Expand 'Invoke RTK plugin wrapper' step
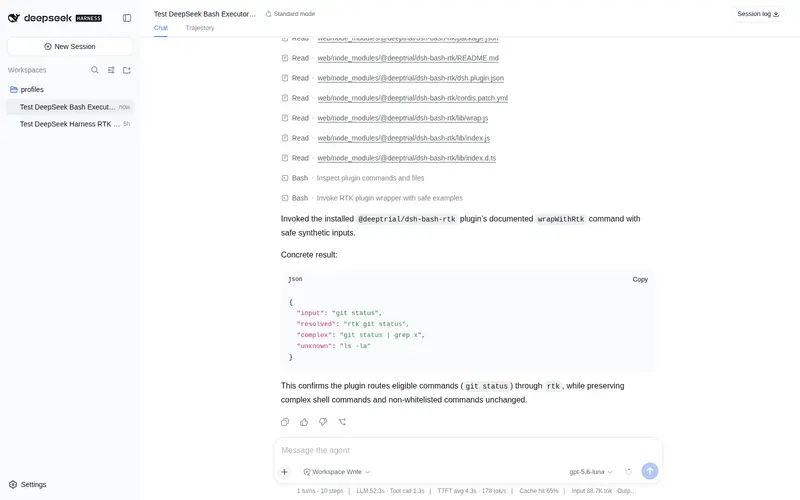 pos(389,198)
